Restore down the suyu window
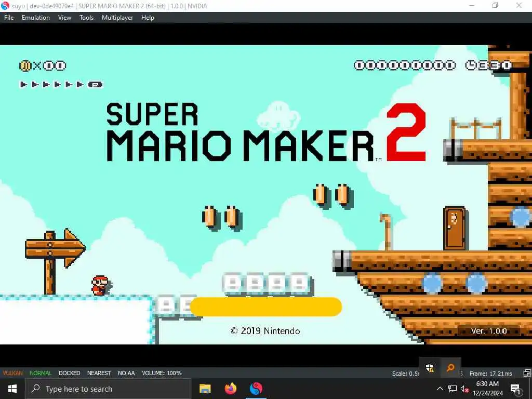The height and width of the screenshot is (399, 532). 495,5
